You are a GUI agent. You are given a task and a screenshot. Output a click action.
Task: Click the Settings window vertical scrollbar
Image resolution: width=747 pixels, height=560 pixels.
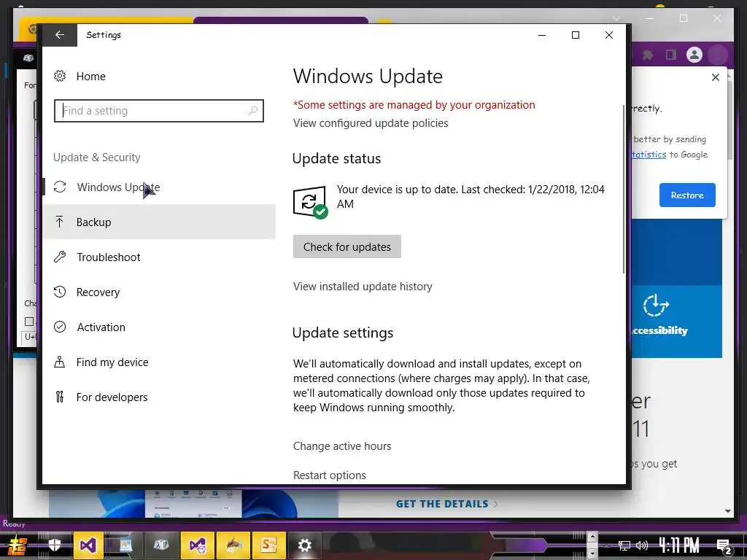coord(624,189)
